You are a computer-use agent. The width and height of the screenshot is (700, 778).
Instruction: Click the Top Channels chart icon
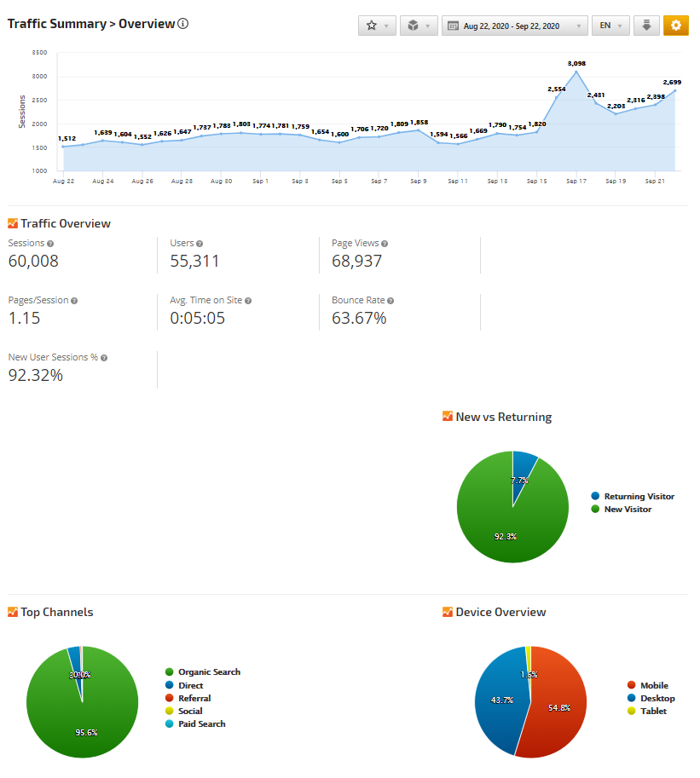point(13,612)
